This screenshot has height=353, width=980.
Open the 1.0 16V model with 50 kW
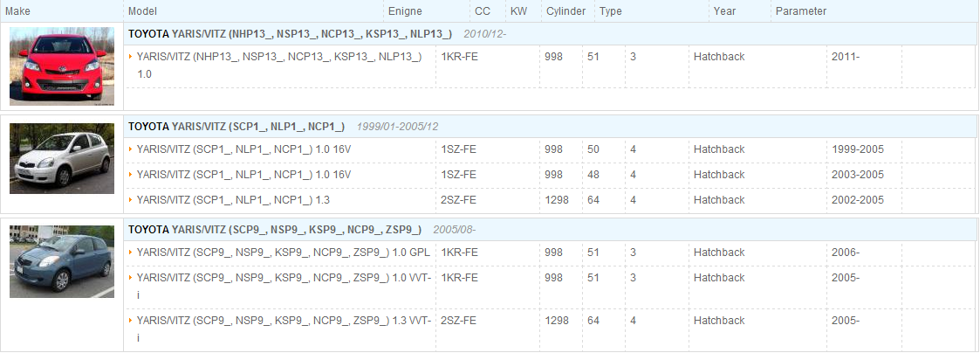243,149
